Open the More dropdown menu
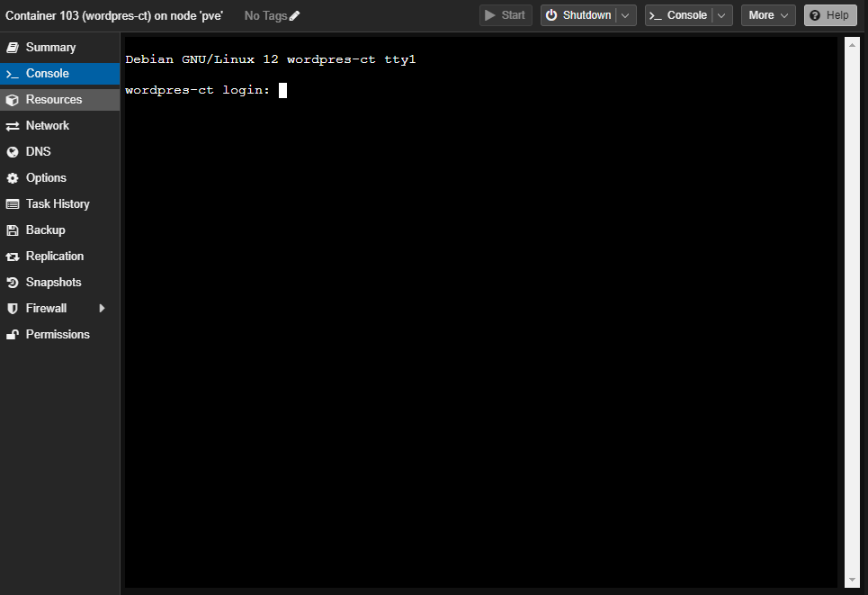 point(767,15)
